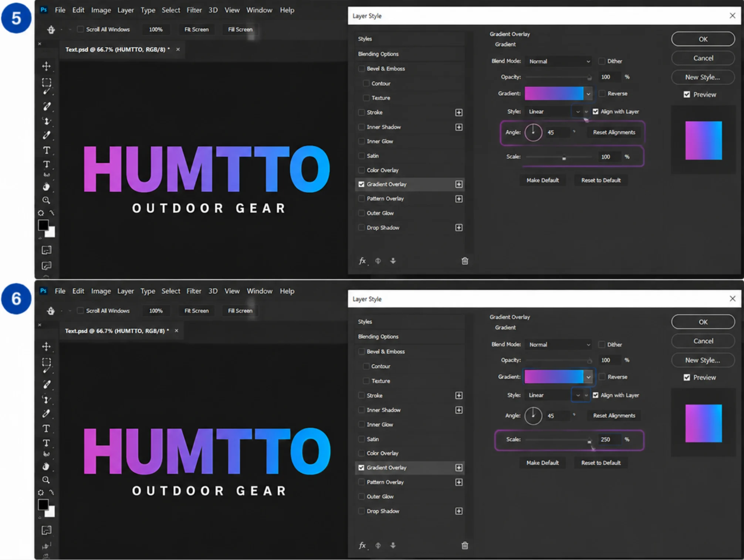Click Reset to Default in lower dialog
This screenshot has width=744, height=560.
coord(601,463)
